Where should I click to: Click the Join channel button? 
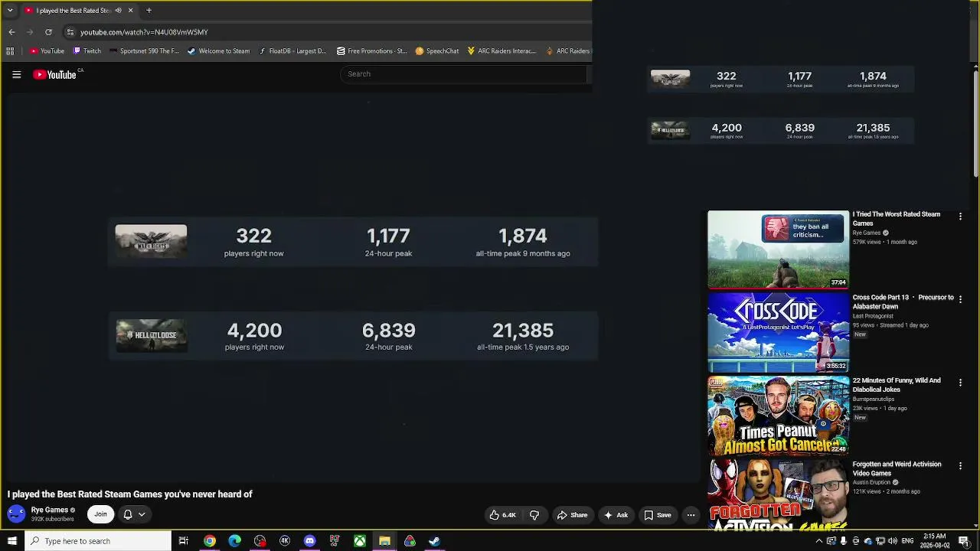tap(100, 514)
